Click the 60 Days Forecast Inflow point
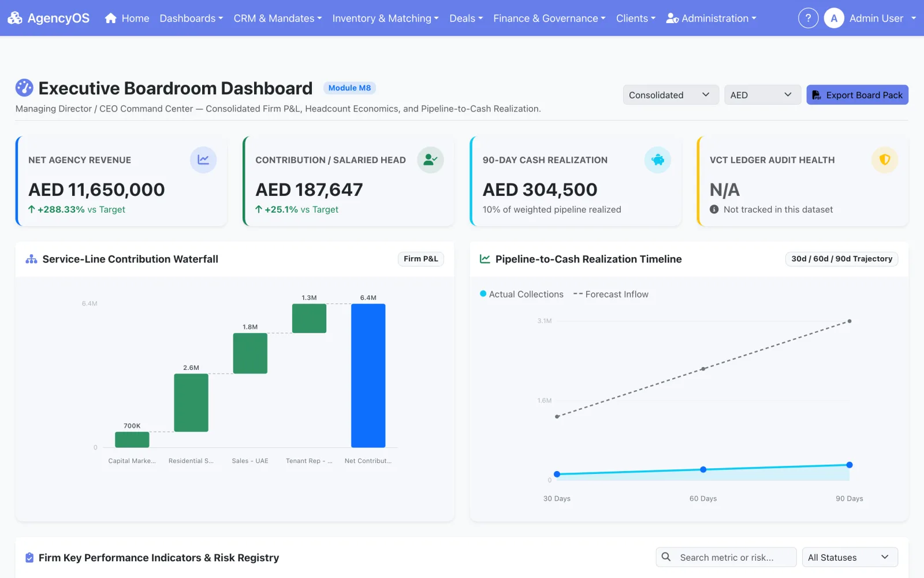Viewport: 924px width, 578px height. [703, 369]
